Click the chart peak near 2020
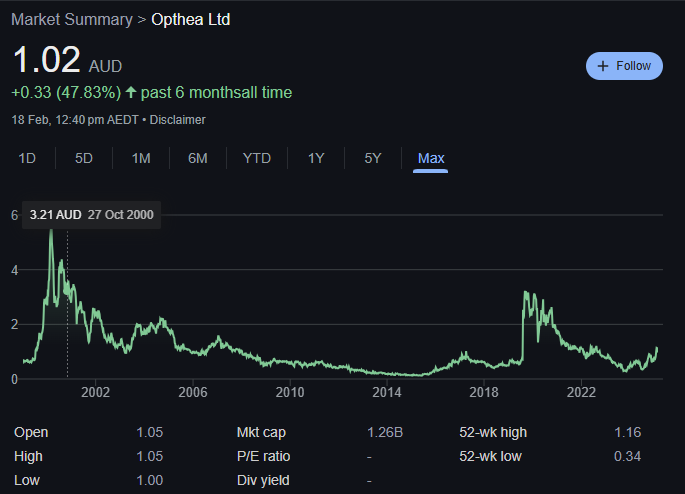Viewport: 685px width, 494px height. (526, 292)
